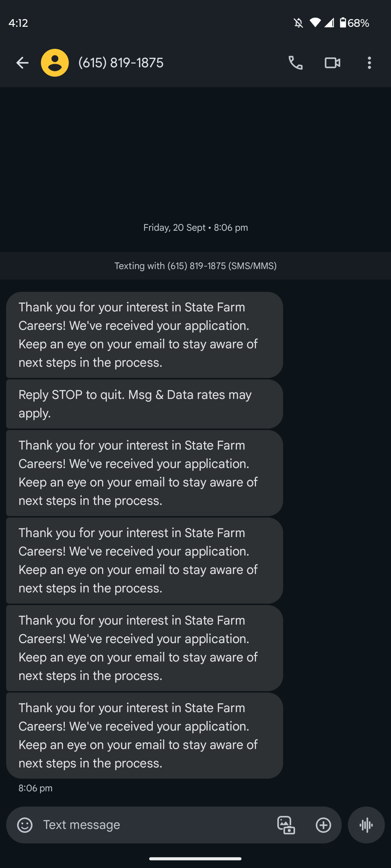Start a voice call to this number
This screenshot has width=391, height=868.
coord(295,63)
